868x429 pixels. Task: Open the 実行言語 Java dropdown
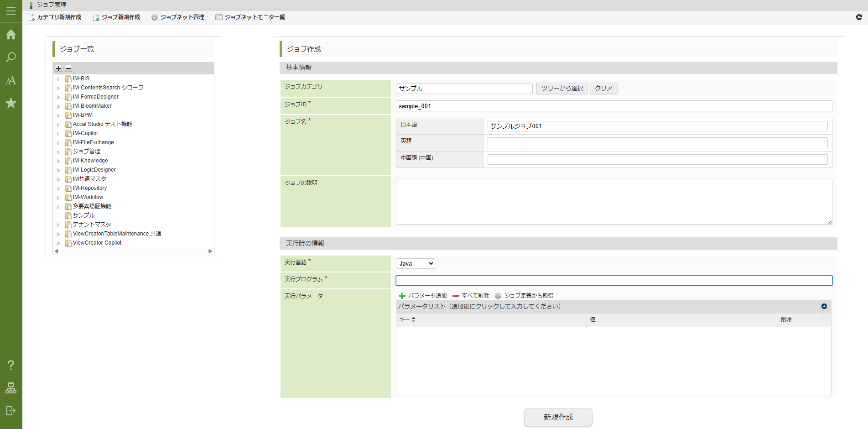(x=415, y=263)
